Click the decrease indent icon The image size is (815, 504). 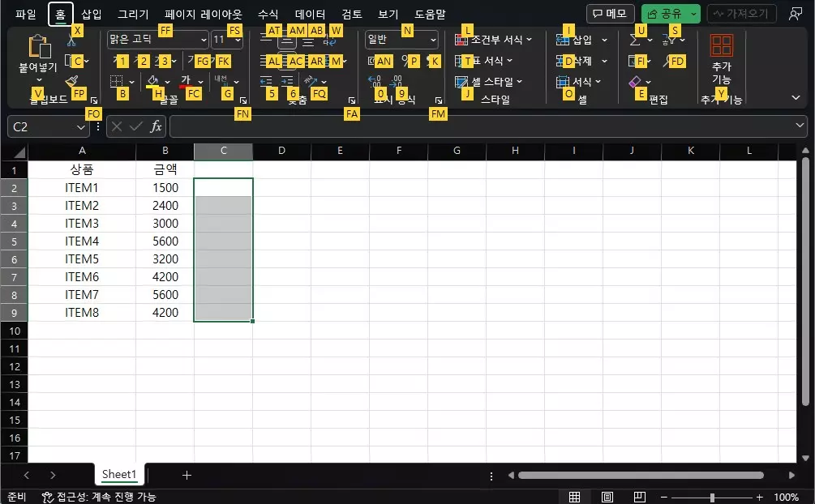coord(266,81)
